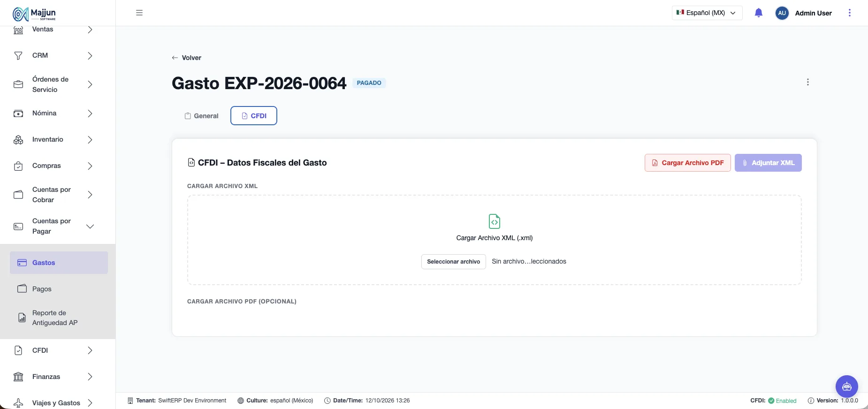Click the CRM funnel icon

tap(18, 55)
